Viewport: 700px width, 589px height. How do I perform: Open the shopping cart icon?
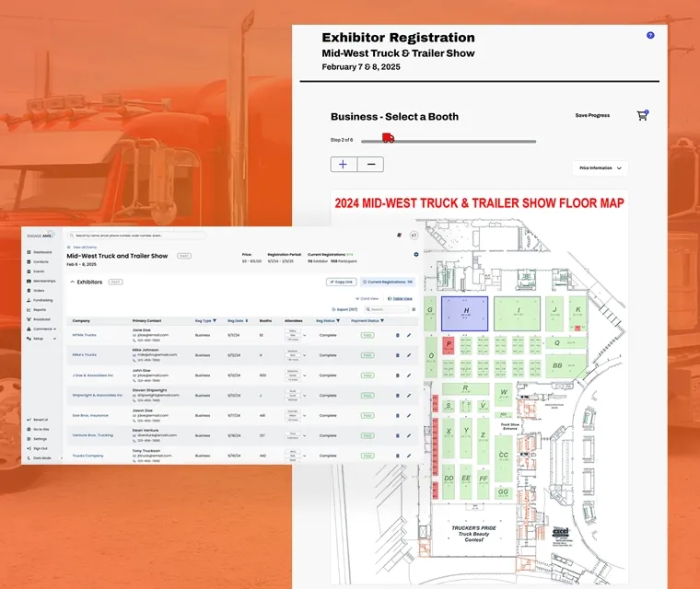coord(642,116)
